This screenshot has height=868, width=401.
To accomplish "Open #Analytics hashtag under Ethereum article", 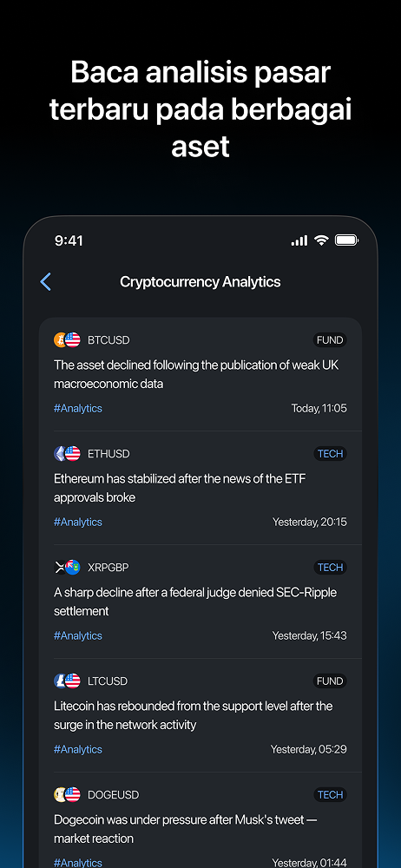I will pyautogui.click(x=78, y=522).
